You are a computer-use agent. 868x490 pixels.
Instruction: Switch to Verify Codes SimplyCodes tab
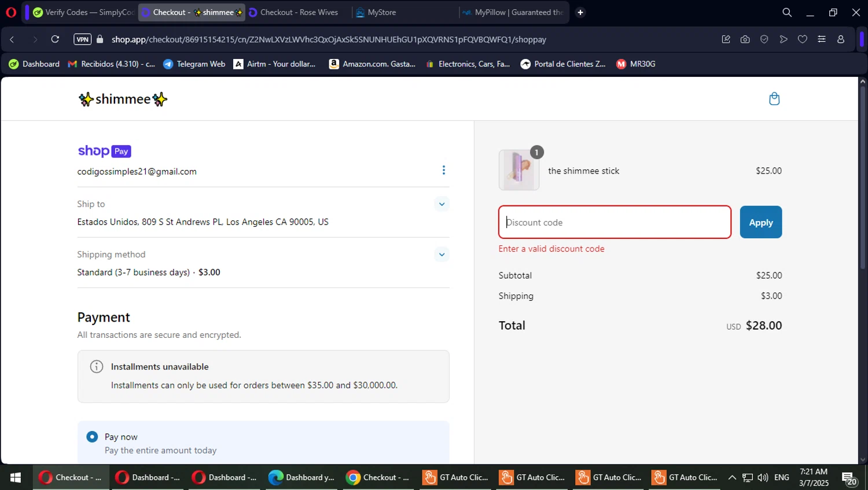(x=83, y=12)
